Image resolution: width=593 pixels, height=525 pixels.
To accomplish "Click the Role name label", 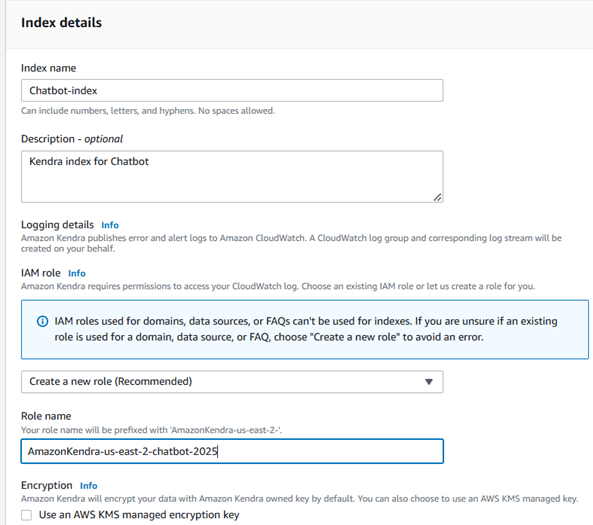I will pyautogui.click(x=46, y=416).
